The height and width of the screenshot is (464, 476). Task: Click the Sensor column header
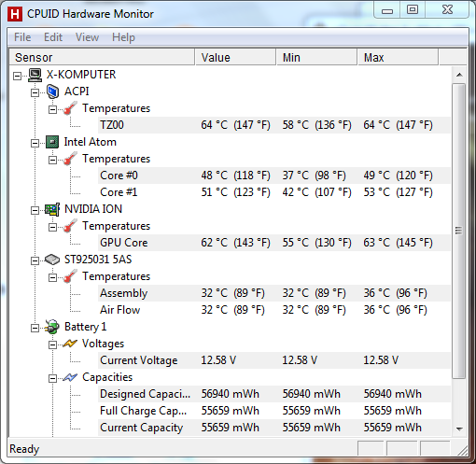pyautogui.click(x=102, y=57)
